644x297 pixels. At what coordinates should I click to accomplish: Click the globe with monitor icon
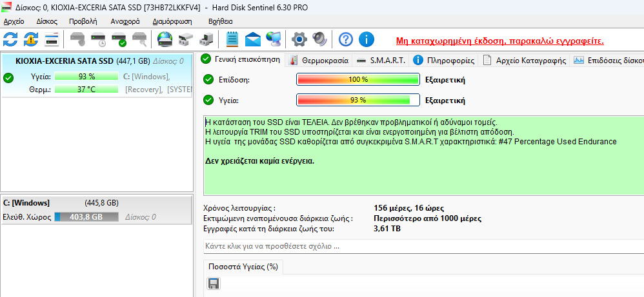pos(273,39)
